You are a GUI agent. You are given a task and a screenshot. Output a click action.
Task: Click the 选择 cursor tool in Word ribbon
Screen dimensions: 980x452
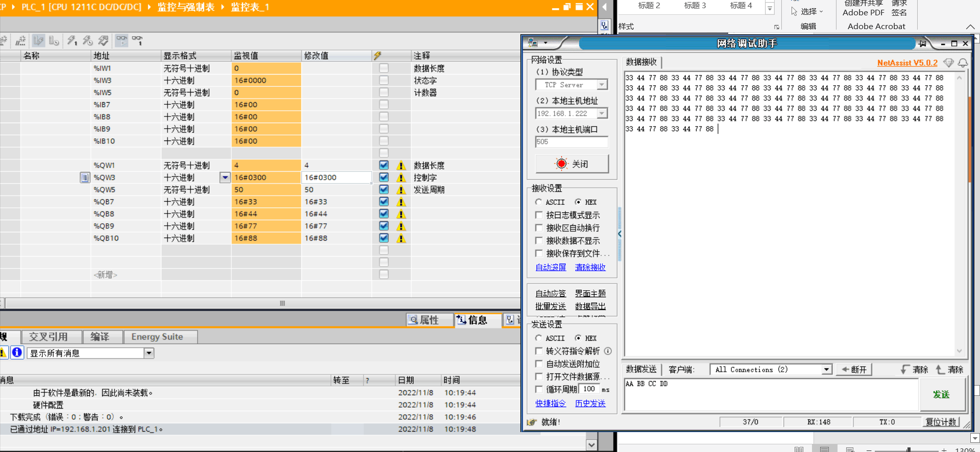807,11
